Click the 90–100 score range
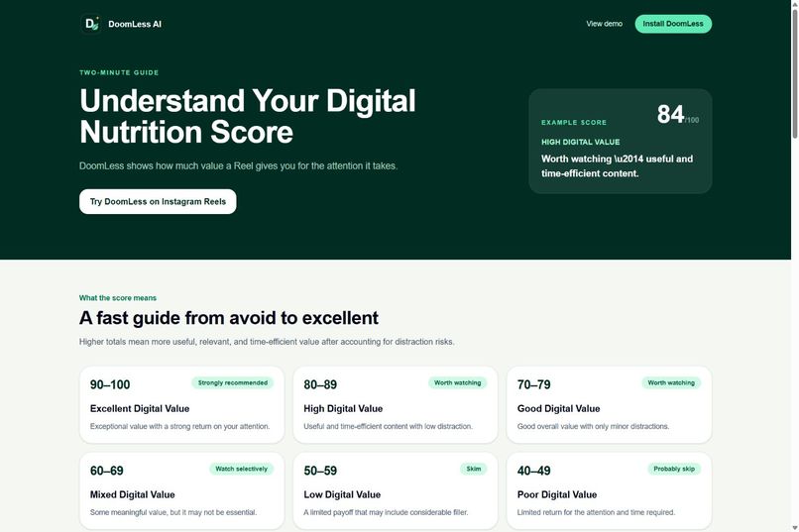799x532 pixels. [110, 384]
